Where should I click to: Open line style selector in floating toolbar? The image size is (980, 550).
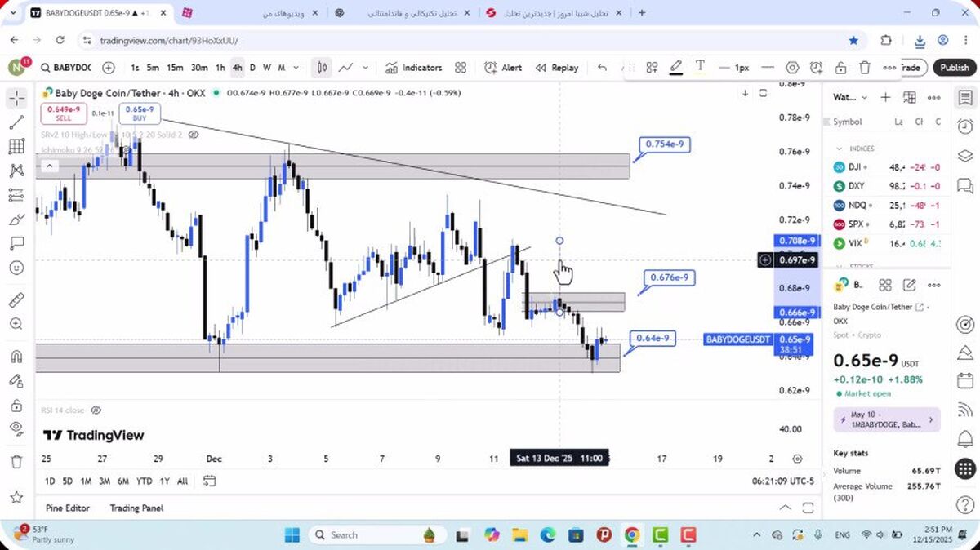click(x=768, y=68)
